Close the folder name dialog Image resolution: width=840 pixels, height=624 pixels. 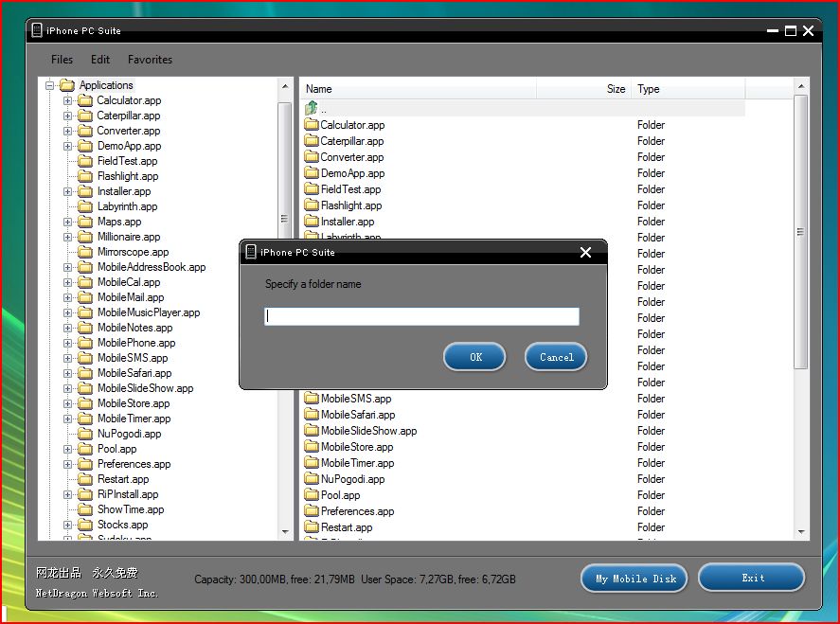[x=585, y=252]
